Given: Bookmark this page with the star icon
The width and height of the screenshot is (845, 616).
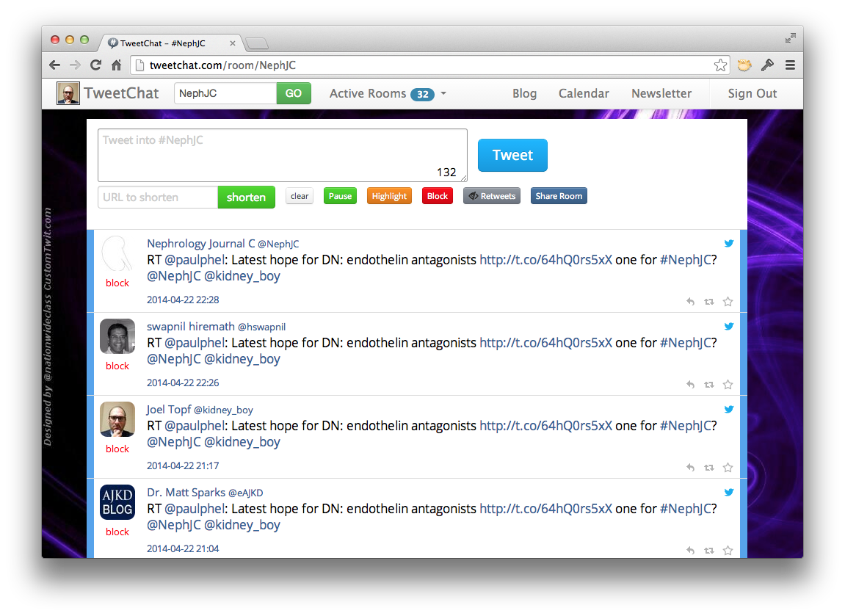Looking at the screenshot, I should (x=720, y=65).
